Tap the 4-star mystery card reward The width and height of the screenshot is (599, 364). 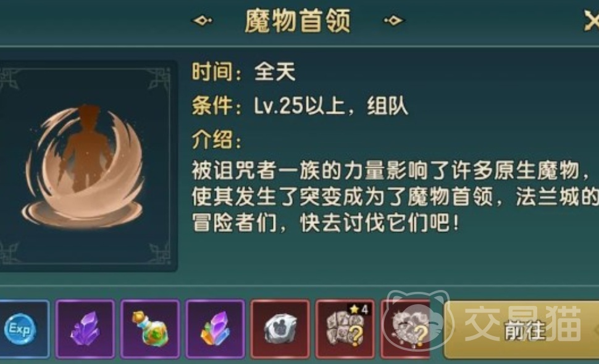[x=345, y=329]
